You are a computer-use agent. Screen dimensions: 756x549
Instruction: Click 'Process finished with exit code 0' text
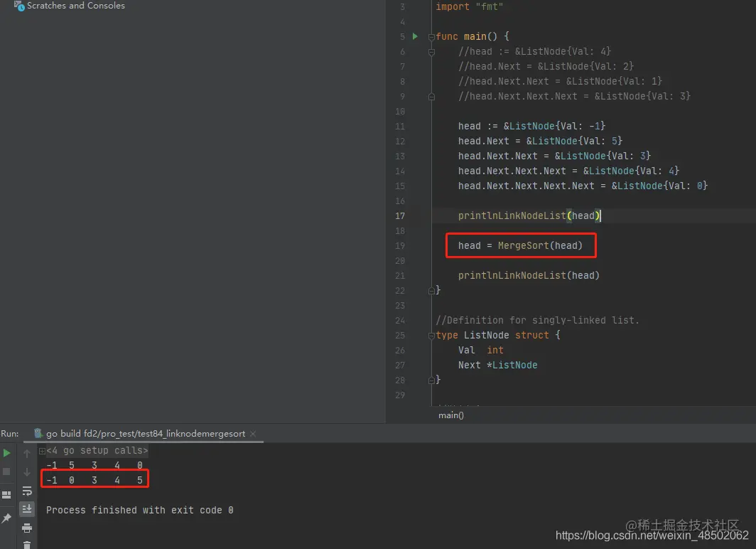[140, 510]
